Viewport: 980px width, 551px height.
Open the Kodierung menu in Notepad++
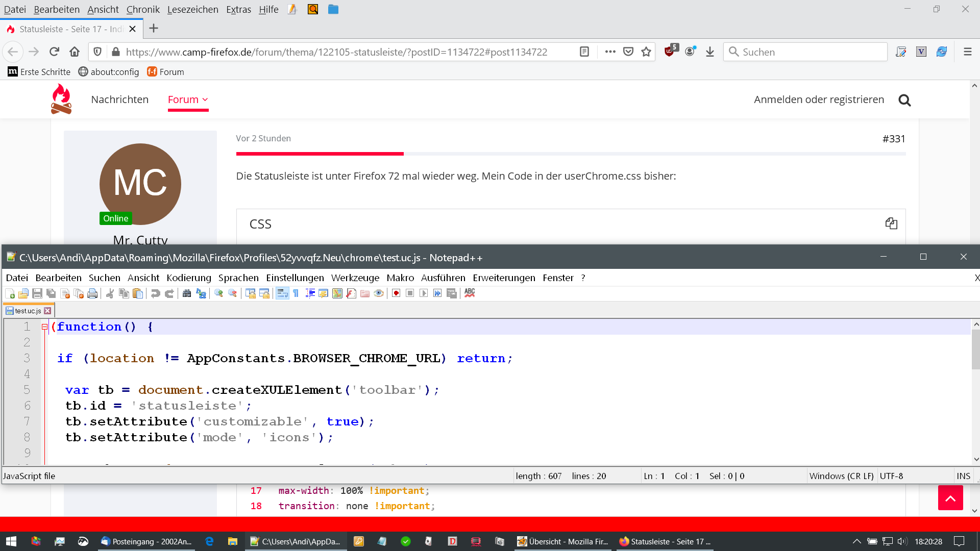(x=188, y=278)
